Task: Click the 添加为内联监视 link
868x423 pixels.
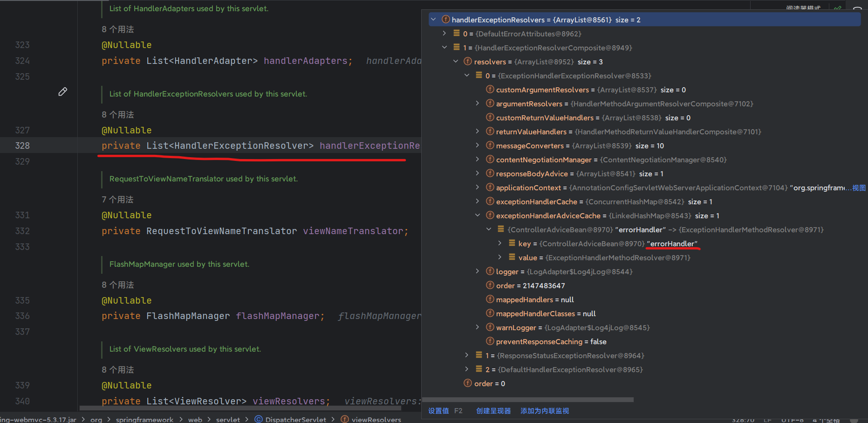Action: 545,411
